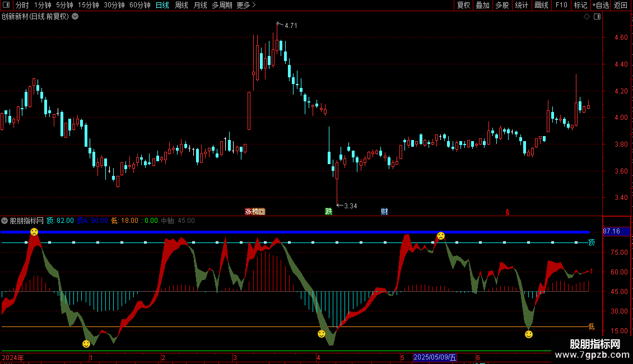Click the first sad-face sell signal icon
633x364 pixels.
click(34, 232)
